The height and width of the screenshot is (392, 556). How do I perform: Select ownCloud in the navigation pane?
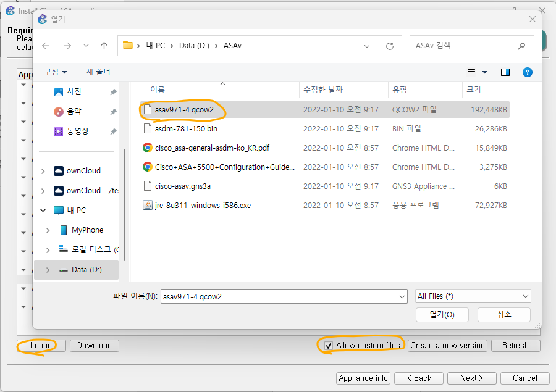point(83,171)
